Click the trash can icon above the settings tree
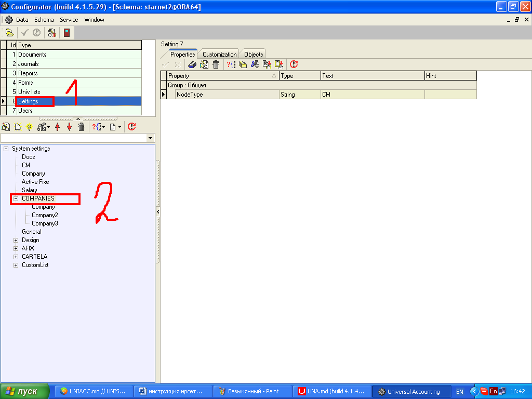 coord(81,127)
